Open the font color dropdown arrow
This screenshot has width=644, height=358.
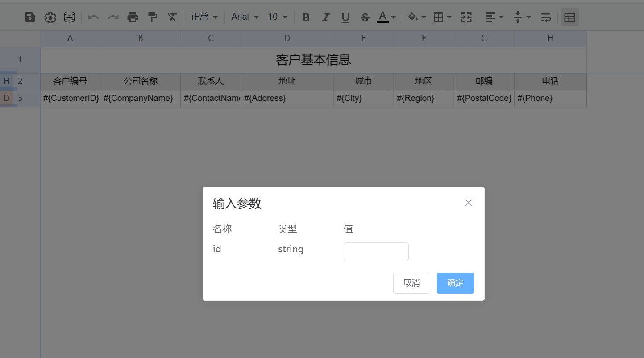393,17
